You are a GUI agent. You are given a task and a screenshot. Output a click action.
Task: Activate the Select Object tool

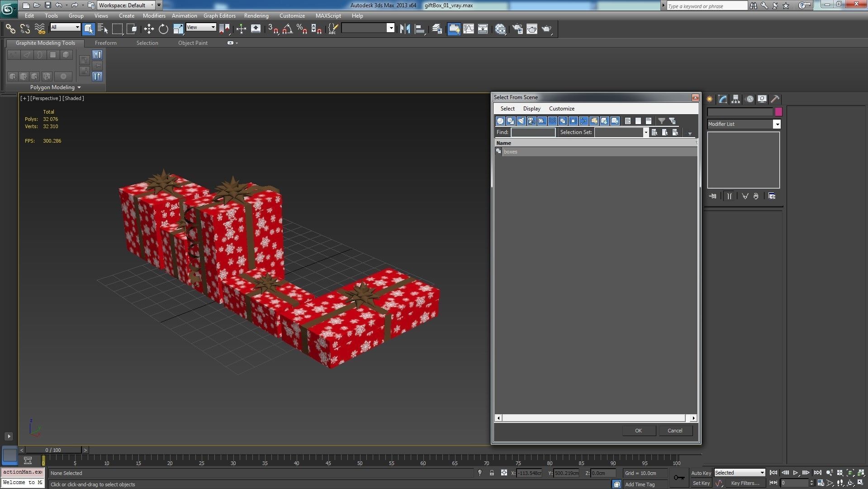tap(89, 29)
